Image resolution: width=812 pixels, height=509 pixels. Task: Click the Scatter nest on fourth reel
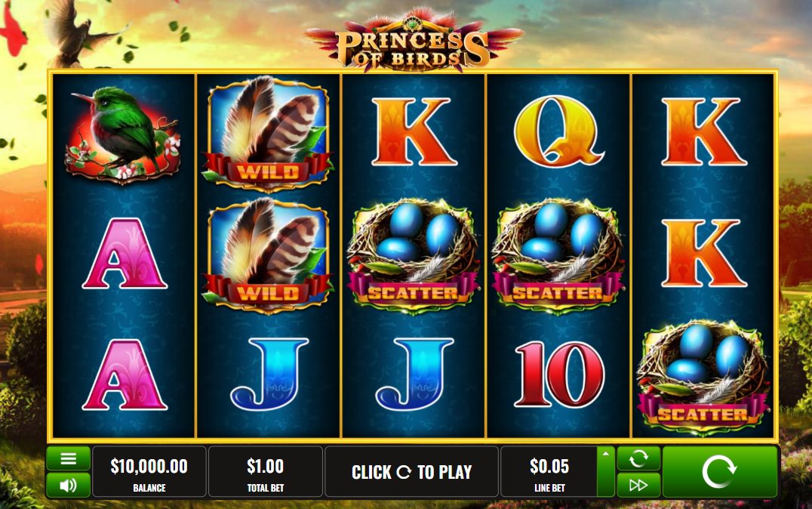pos(558,257)
